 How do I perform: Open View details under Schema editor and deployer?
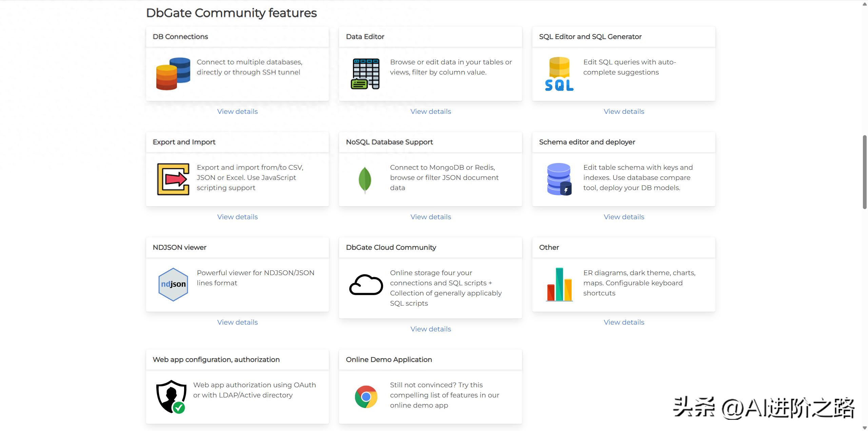point(624,217)
